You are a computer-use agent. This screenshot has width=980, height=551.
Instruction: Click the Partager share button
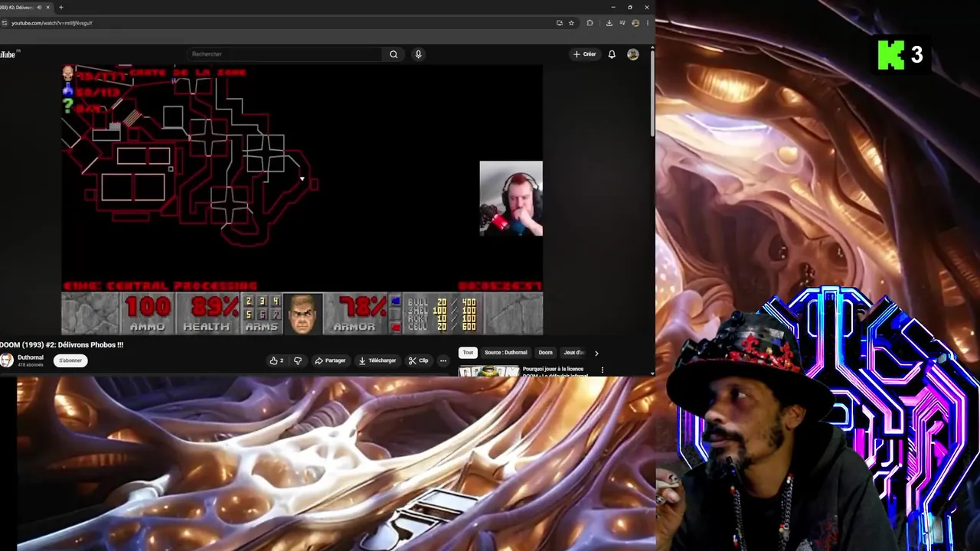tap(330, 360)
